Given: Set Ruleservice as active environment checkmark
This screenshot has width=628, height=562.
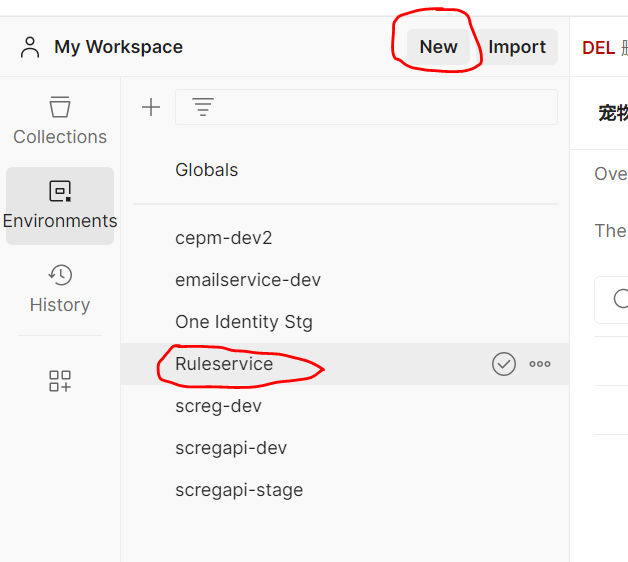Looking at the screenshot, I should 504,364.
